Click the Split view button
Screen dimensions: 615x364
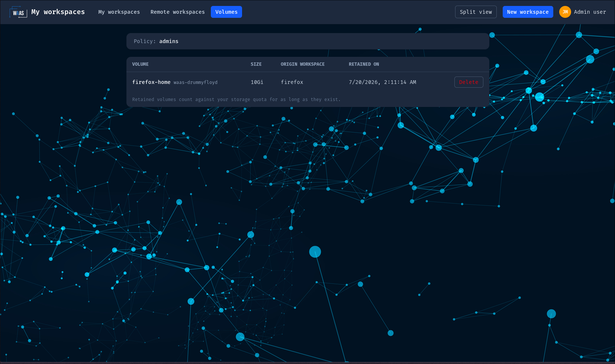(476, 12)
